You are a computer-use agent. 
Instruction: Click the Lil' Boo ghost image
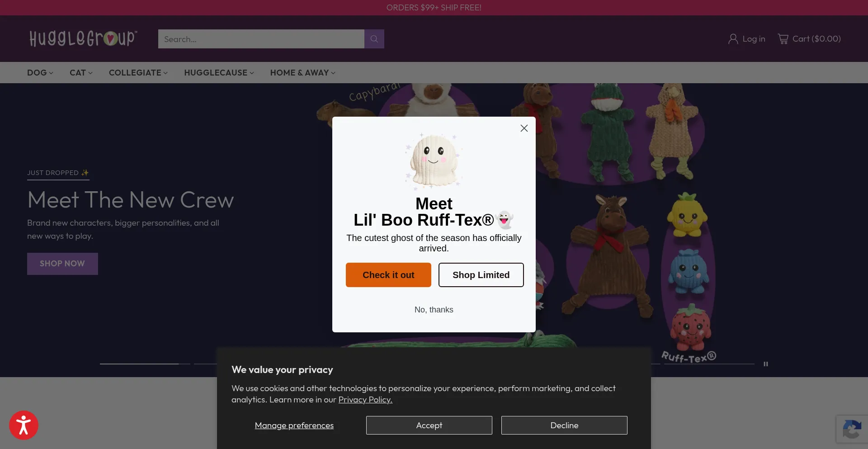pyautogui.click(x=434, y=161)
